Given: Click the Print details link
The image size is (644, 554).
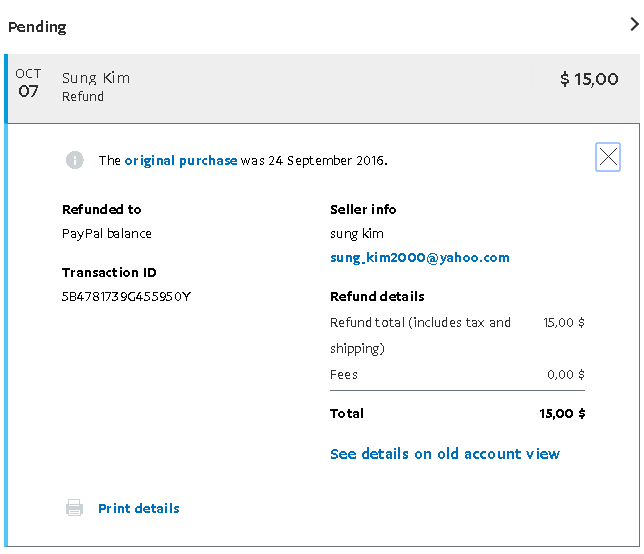Looking at the screenshot, I should click(x=138, y=508).
